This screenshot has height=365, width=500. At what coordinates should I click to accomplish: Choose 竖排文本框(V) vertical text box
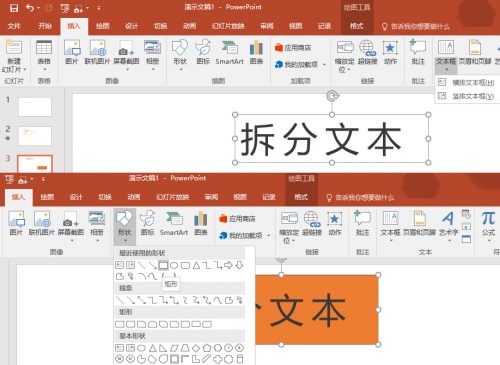(x=467, y=96)
